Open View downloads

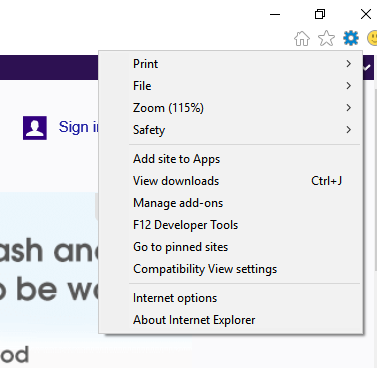[x=231, y=181]
